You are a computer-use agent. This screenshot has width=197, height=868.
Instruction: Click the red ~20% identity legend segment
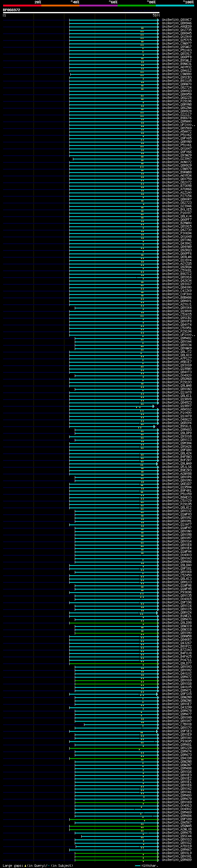click(x=22, y=6)
